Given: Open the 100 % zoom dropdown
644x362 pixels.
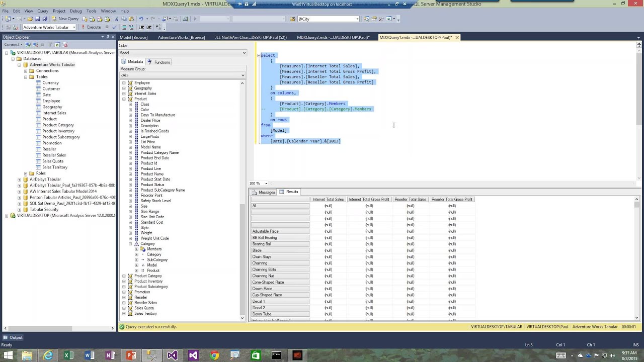Looking at the screenshot, I should [266, 183].
